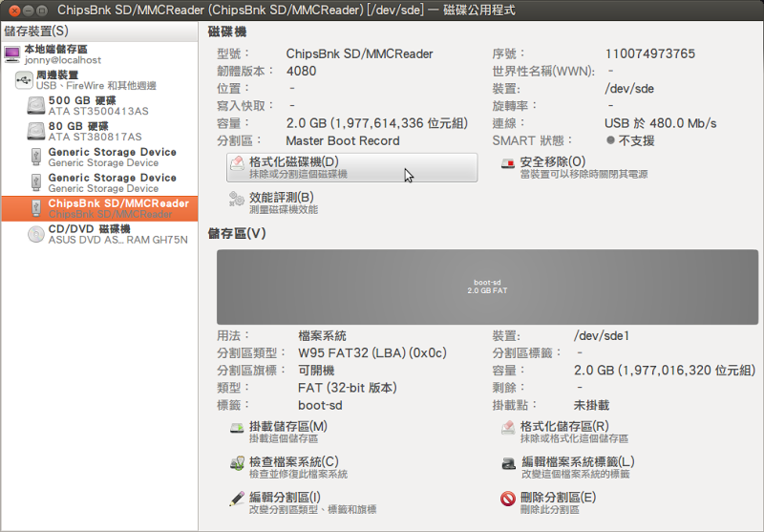Click the CD/DVD 磁碟機 disc icon
764x532 pixels.
coord(36,234)
